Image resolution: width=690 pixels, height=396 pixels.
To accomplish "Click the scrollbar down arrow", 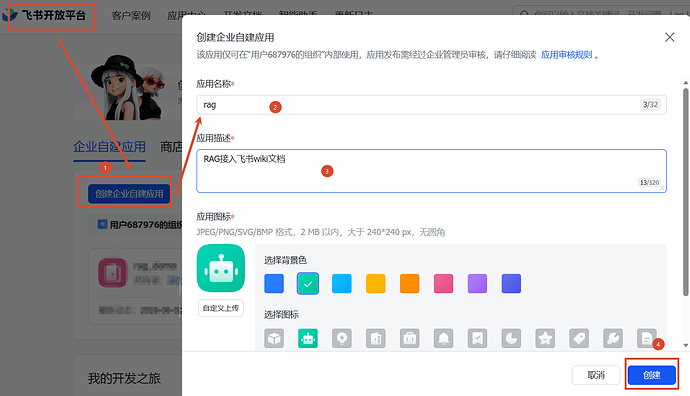I will [x=686, y=346].
